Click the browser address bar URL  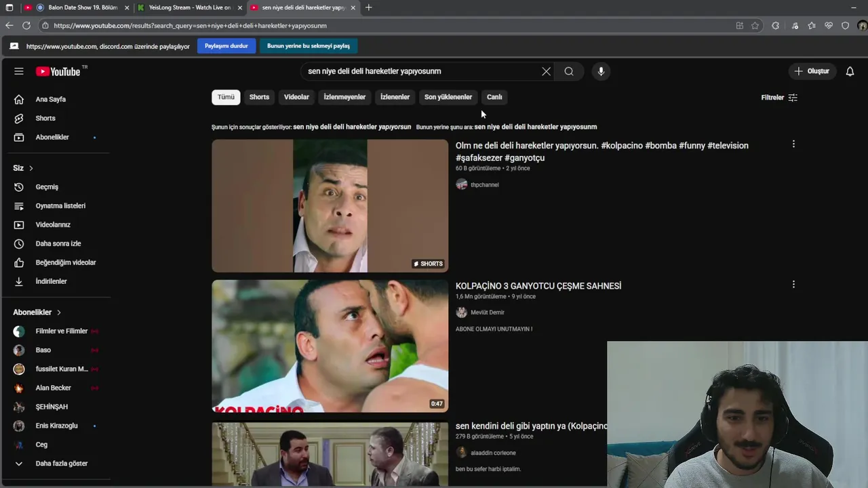pyautogui.click(x=190, y=26)
